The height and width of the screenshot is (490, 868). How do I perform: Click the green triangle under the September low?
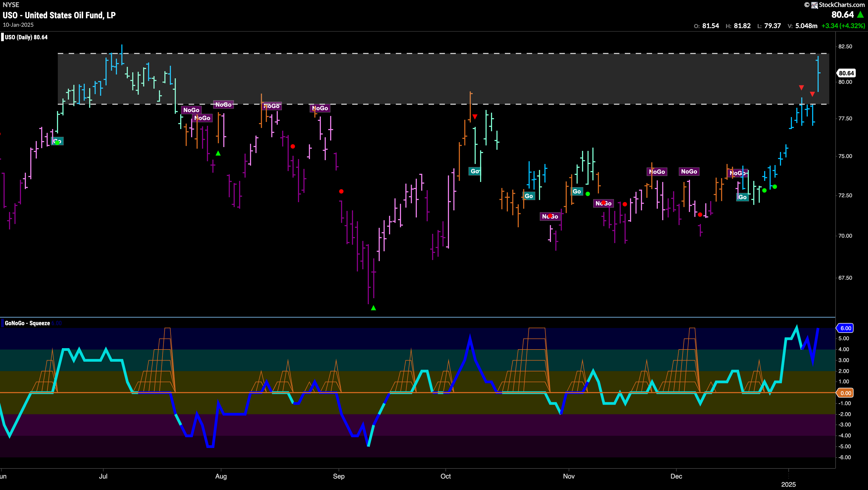(373, 308)
